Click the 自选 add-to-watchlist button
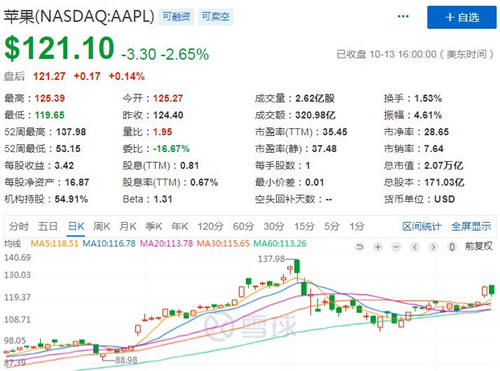500x371 pixels. coord(462,17)
